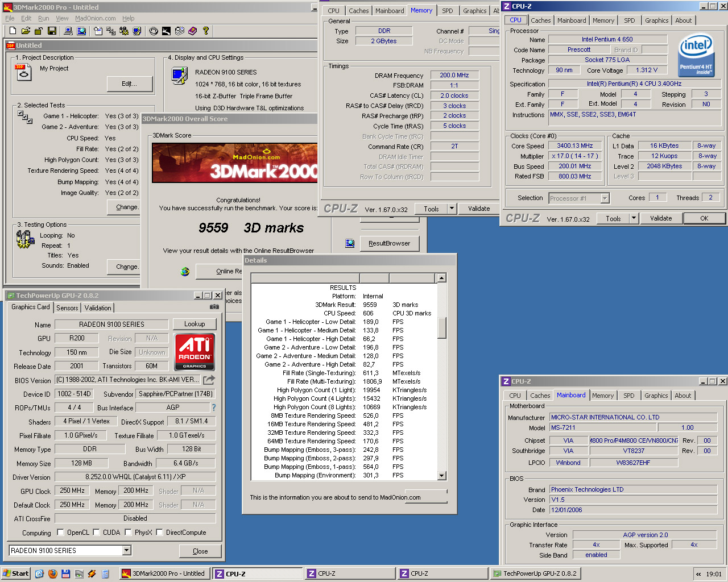Viewport: 728px width, 582px height.
Task: Open Tools dropdown arrow in Memory CPU-Z window
Action: pyautogui.click(x=452, y=209)
